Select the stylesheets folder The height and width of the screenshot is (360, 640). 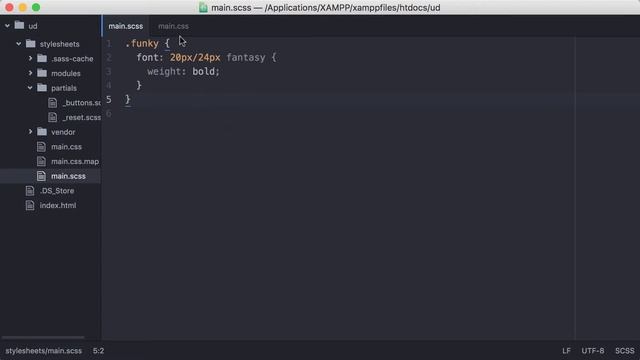click(60, 44)
